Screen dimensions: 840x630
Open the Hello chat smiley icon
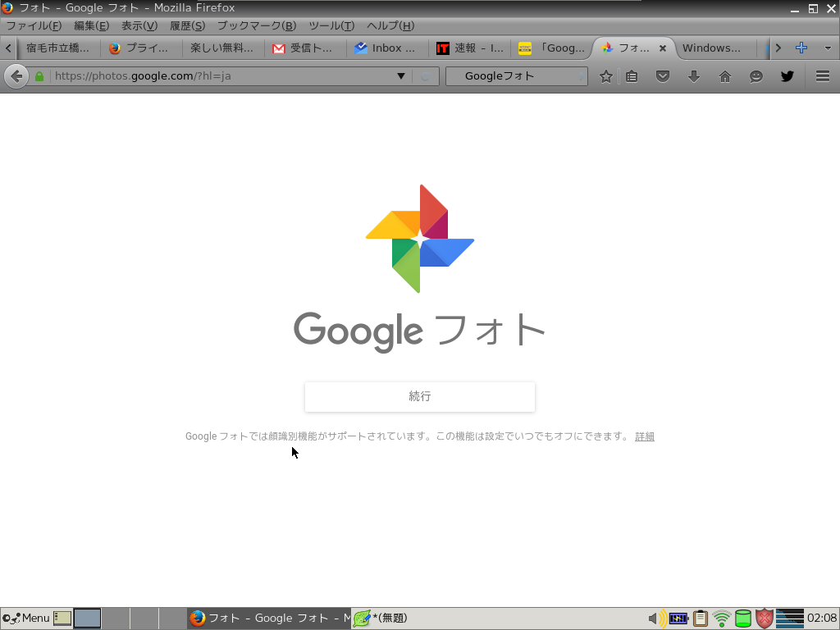(756, 76)
